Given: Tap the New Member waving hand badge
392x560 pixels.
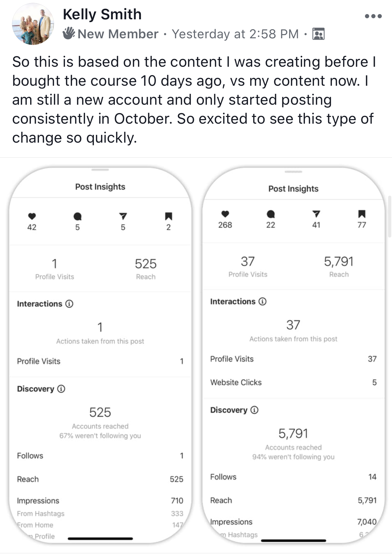Looking at the screenshot, I should click(x=69, y=33).
